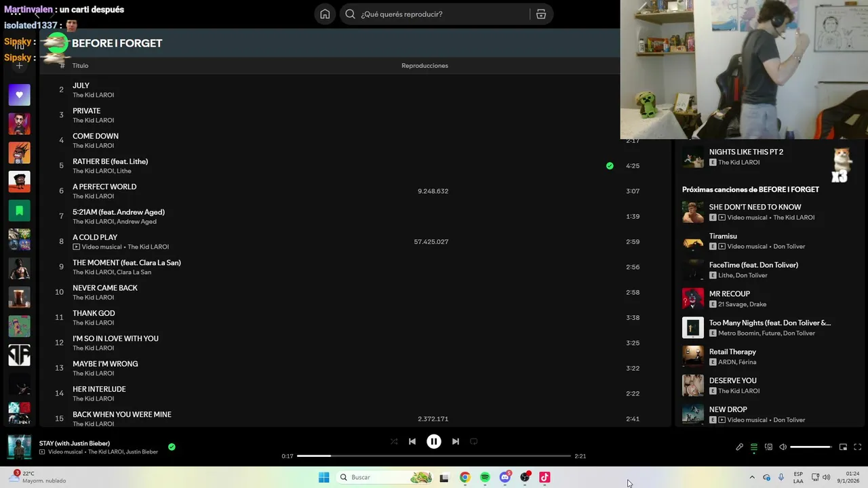Skip to the previous track

412,441
